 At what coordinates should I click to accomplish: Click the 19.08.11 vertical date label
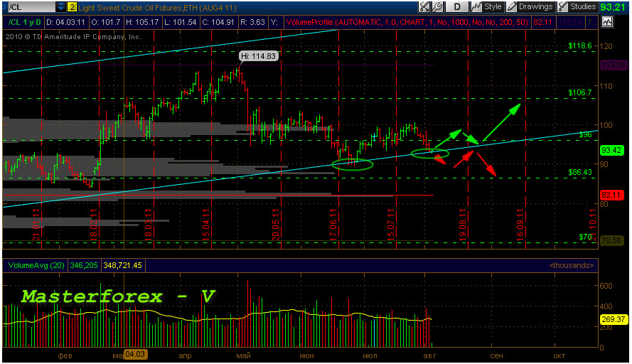click(463, 225)
